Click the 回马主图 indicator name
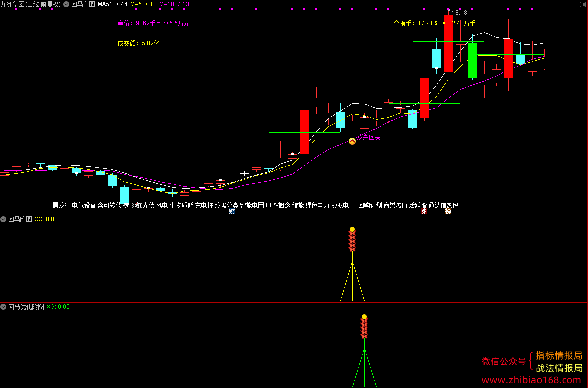Image resolution: width=588 pixels, height=388 pixels. (83, 4)
